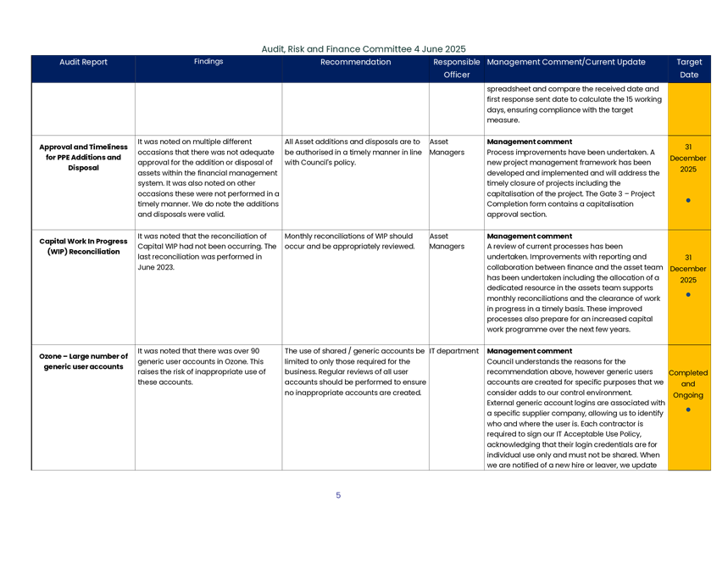Click '31 December 2025' target date in PPE Additions row

[x=688, y=158]
